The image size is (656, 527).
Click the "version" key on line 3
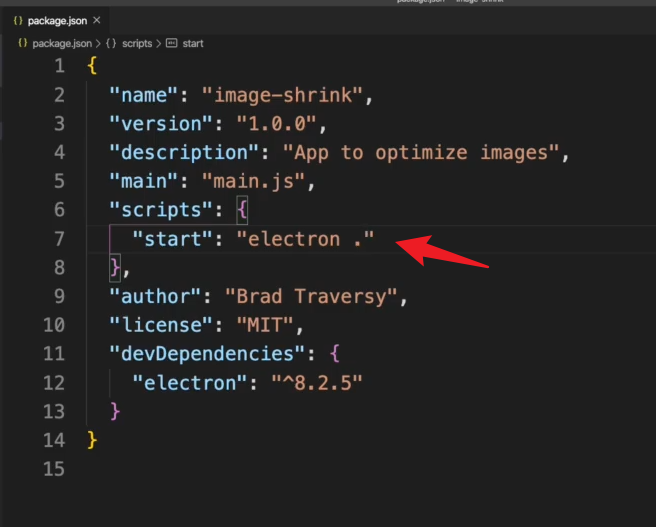(161, 124)
